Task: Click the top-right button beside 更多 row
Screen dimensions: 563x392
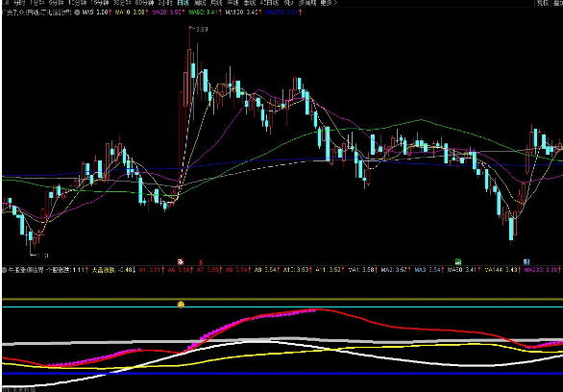Action: click(x=543, y=3)
